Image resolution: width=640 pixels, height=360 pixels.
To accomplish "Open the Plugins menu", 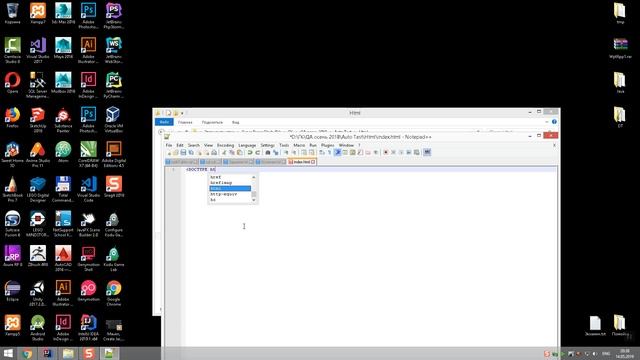I will pyautogui.click(x=328, y=145).
